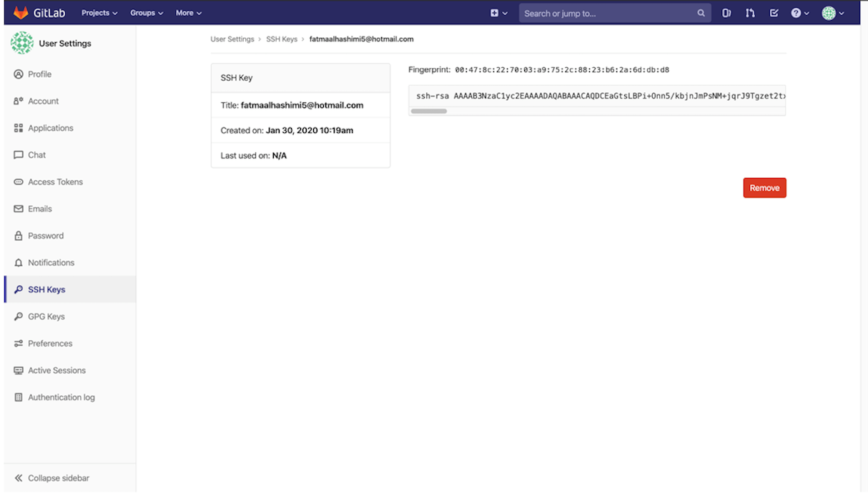This screenshot has width=868, height=496.
Task: Click the SSH key horizontal scrollbar thumb
Action: (x=429, y=111)
